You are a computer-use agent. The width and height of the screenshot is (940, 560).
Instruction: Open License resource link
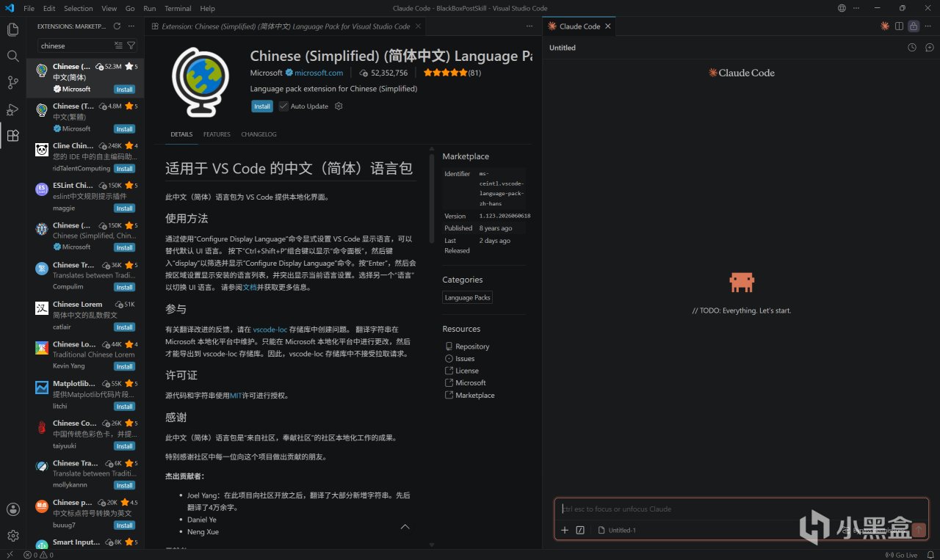467,371
